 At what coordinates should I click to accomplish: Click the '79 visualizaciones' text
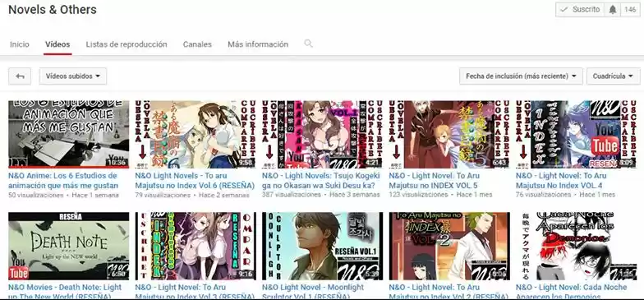point(163,195)
